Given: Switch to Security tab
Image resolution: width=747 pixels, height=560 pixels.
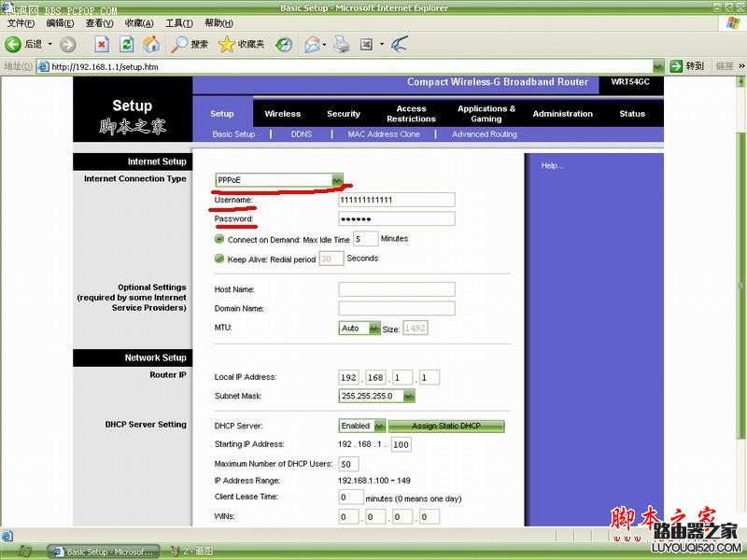Looking at the screenshot, I should coord(344,113).
